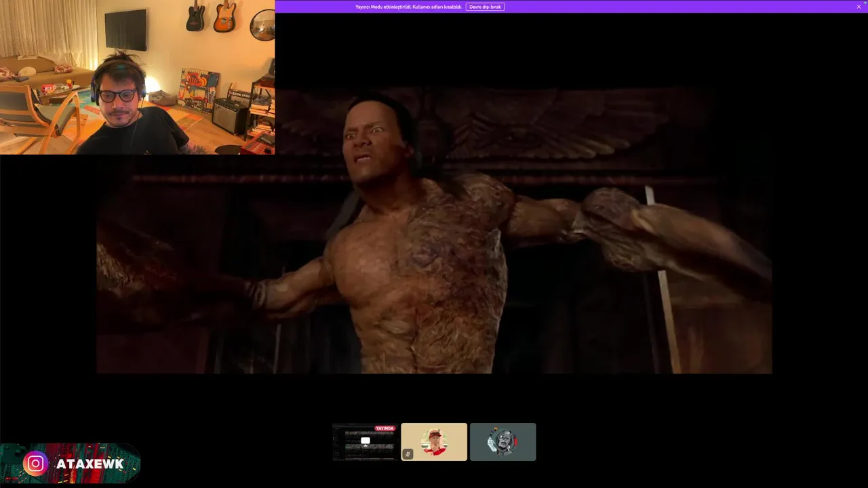Viewport: 868px width, 488px height.
Task: Open the live stream thumbnail labeled YAYINDA
Action: click(x=365, y=442)
